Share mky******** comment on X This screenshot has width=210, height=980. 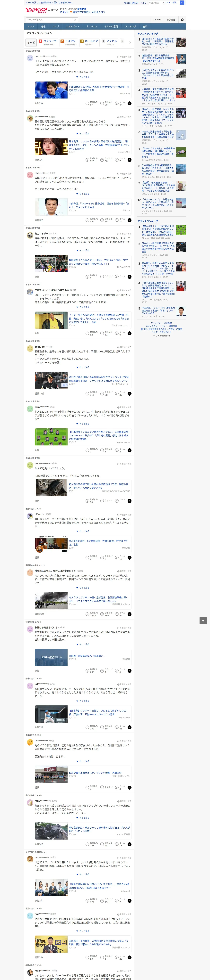pos(130,844)
